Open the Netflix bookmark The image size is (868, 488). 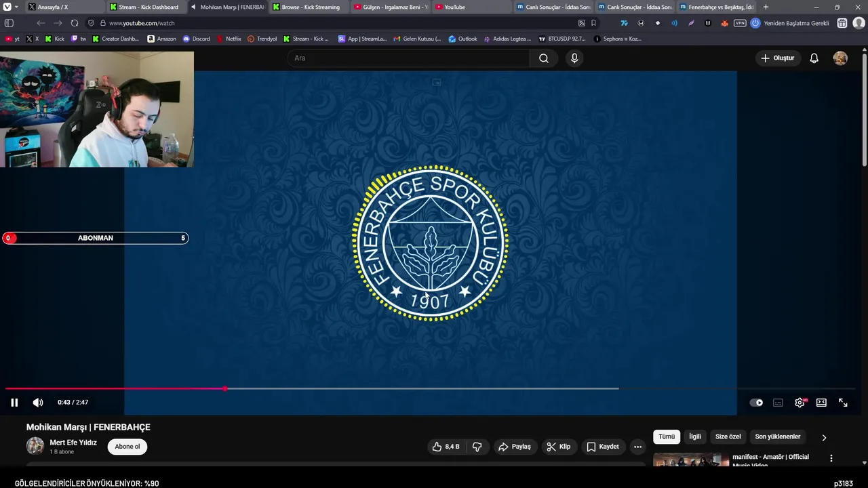click(x=229, y=39)
